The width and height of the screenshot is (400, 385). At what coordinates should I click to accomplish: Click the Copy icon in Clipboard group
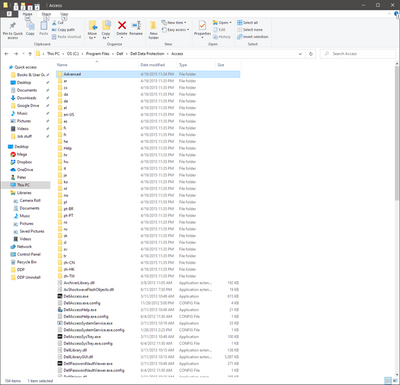click(x=30, y=26)
